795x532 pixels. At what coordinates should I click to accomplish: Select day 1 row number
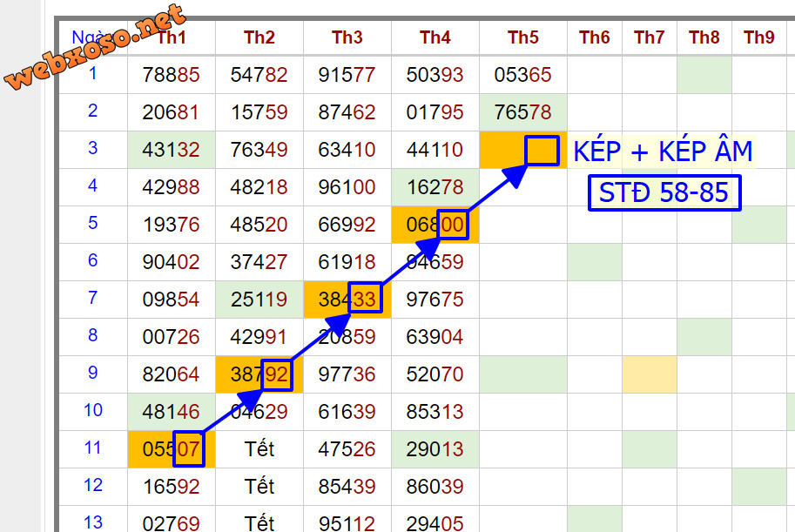click(x=93, y=73)
